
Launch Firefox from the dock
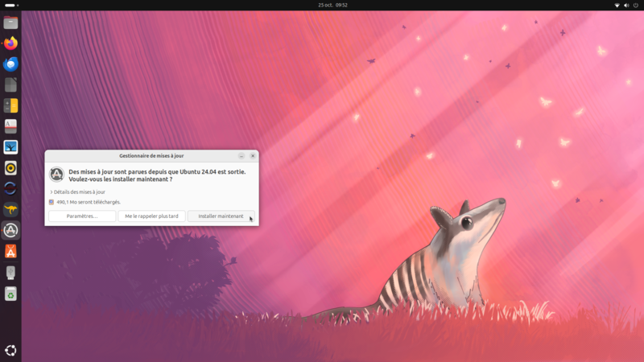pos(10,43)
